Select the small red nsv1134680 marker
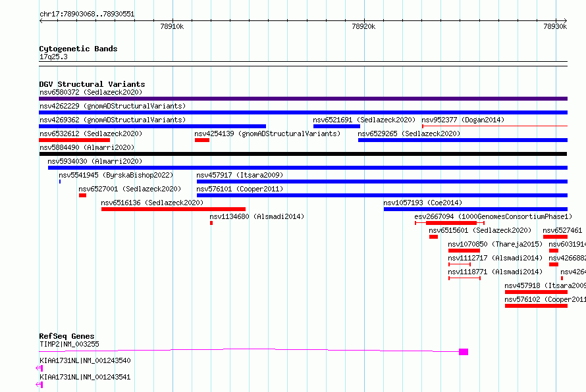586x392 pixels. (x=211, y=223)
